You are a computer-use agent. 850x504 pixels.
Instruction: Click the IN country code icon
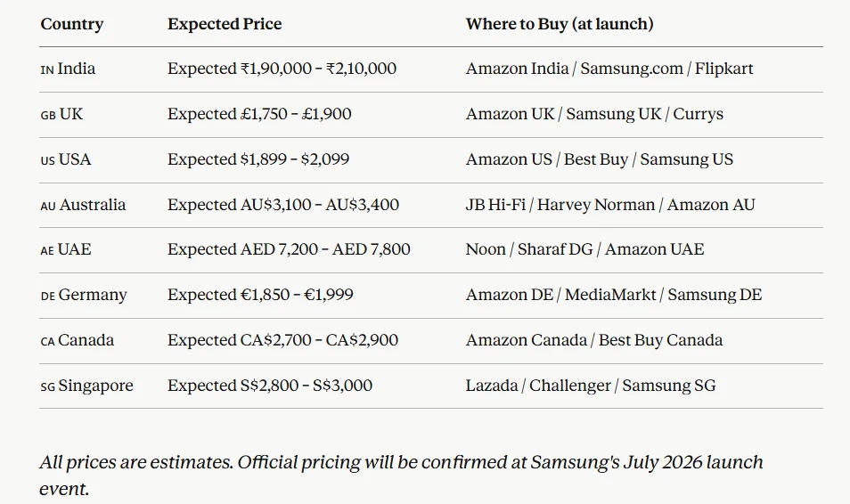coord(47,69)
